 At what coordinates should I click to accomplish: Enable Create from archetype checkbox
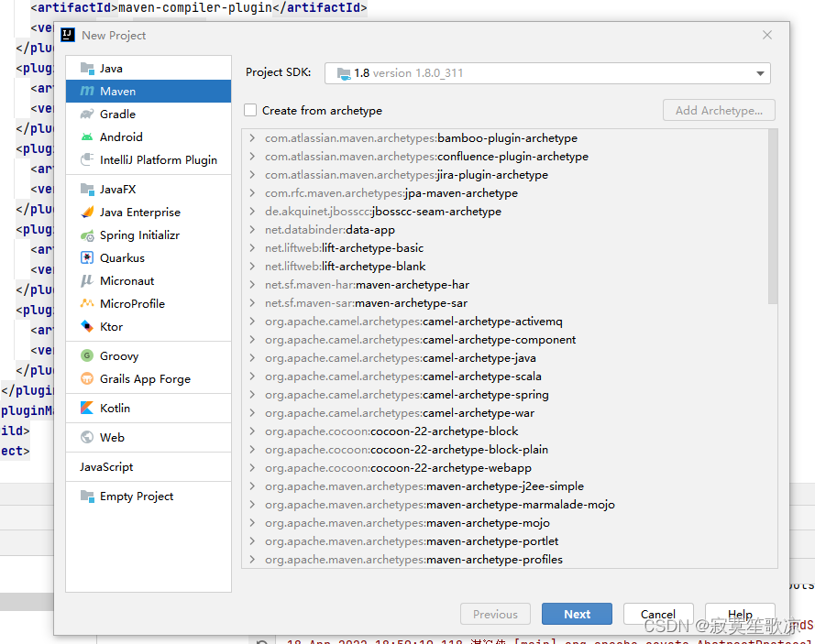click(250, 110)
